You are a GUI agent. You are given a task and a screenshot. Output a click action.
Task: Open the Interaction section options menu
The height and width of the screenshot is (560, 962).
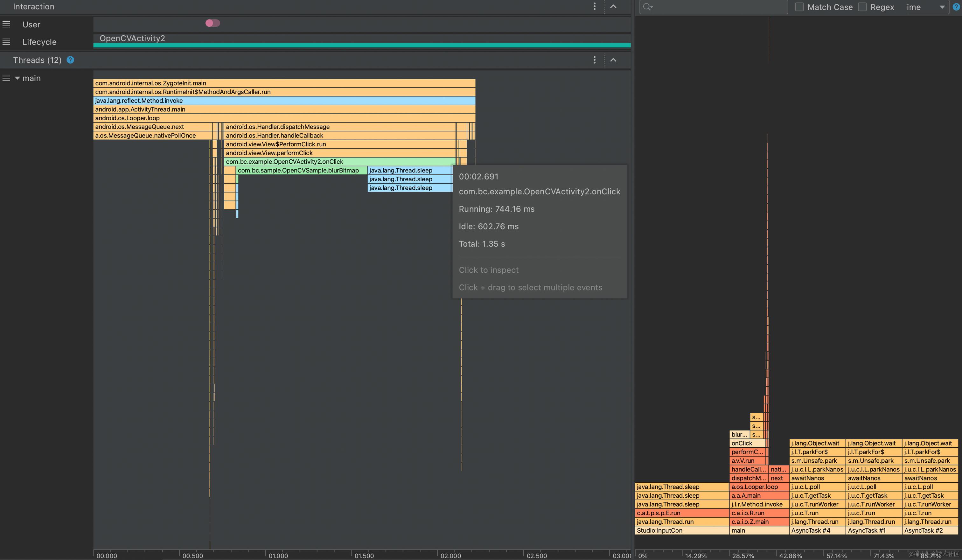tap(594, 6)
